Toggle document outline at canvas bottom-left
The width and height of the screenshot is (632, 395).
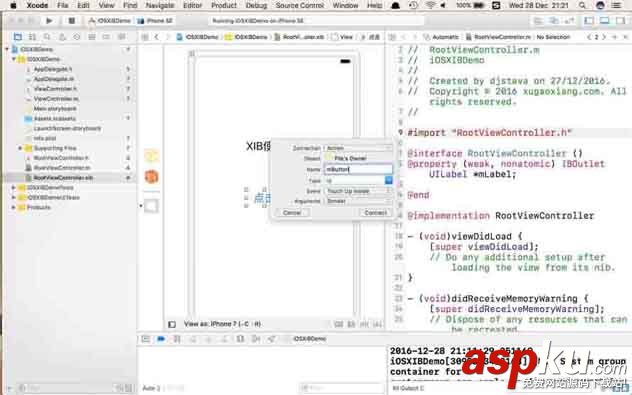pyautogui.click(x=172, y=324)
